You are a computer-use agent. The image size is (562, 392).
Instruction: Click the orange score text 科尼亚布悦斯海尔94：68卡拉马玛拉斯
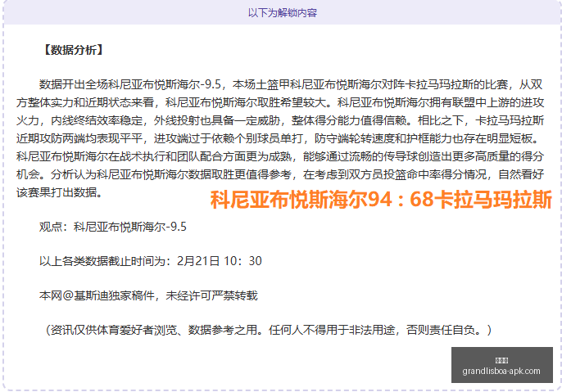click(381, 200)
